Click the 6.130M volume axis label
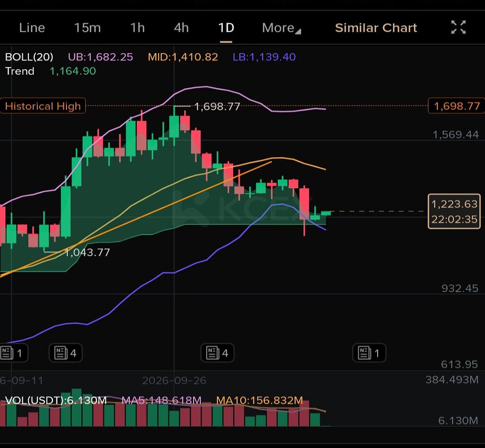This screenshot has height=448, width=485. coord(458,421)
